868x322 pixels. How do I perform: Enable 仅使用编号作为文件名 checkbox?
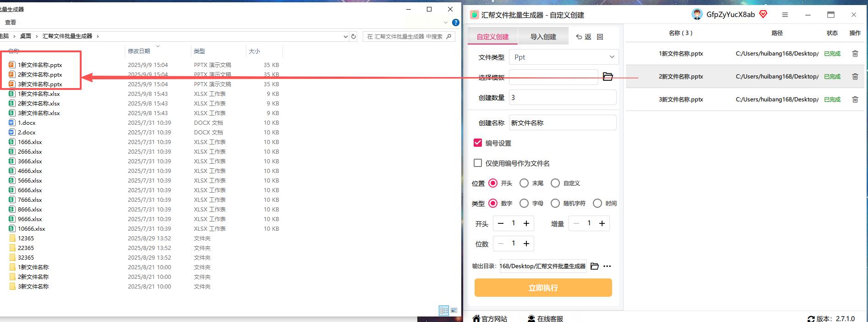478,163
